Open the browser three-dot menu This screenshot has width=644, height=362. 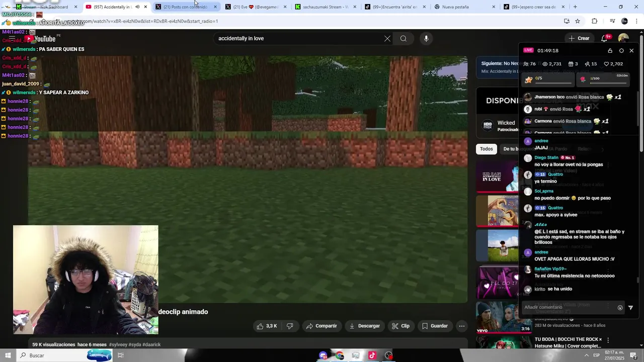636,21
